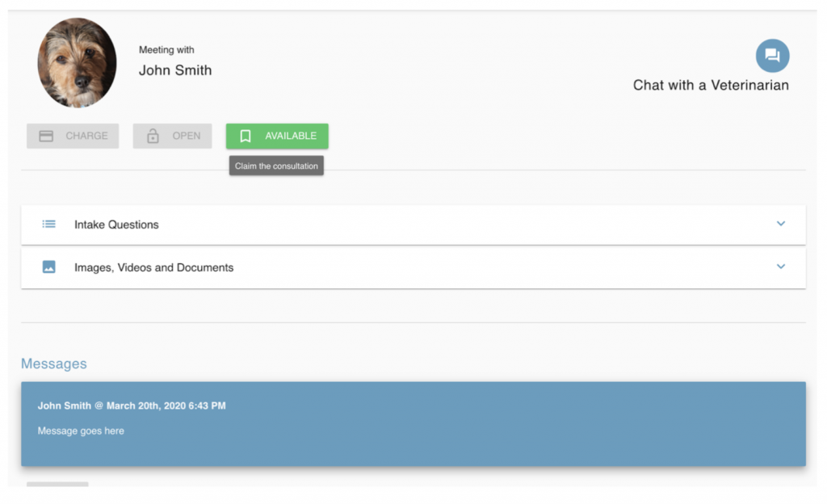
Task: Click the 'Meeting with' label
Action: [x=166, y=49]
